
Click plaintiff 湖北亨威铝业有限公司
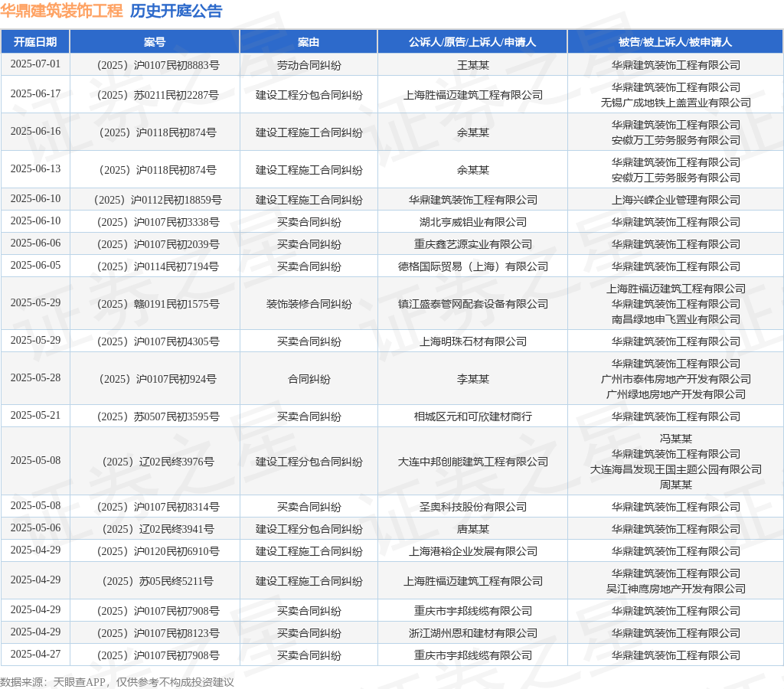pyautogui.click(x=473, y=222)
